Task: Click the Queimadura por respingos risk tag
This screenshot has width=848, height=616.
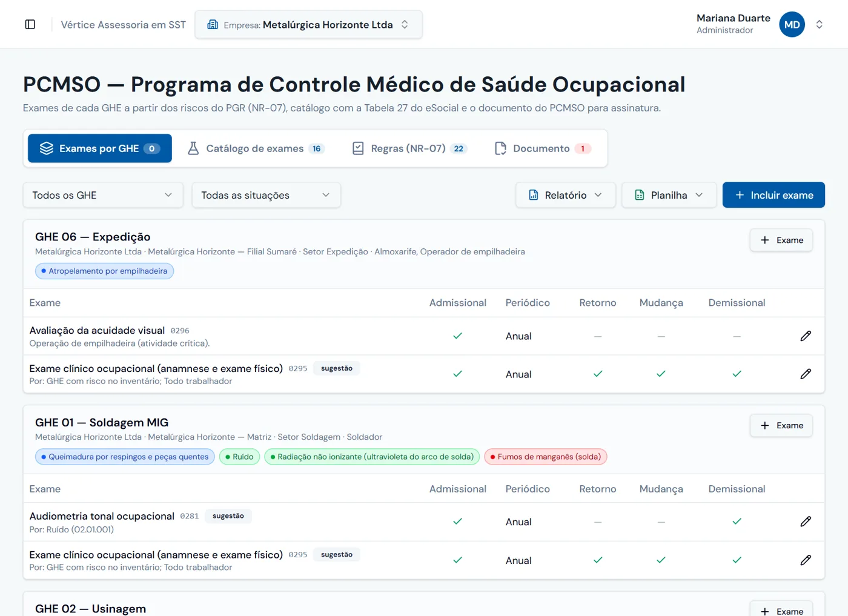Action: pos(125,457)
